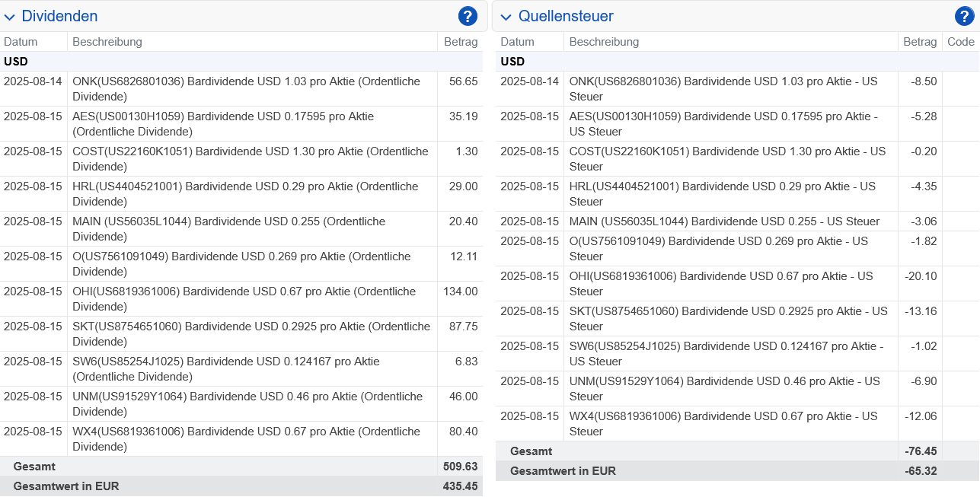Click Gesamt total 509.63
The image size is (980, 497).
coord(461,466)
